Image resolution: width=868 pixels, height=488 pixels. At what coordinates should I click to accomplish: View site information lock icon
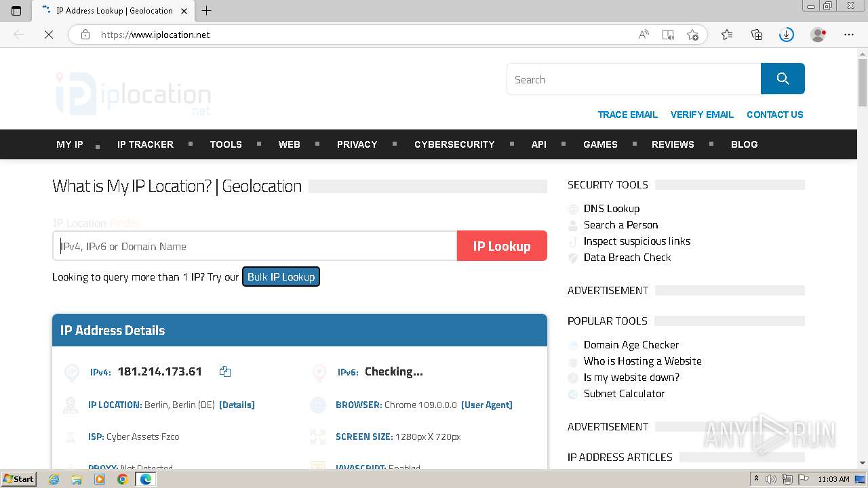tap(85, 35)
